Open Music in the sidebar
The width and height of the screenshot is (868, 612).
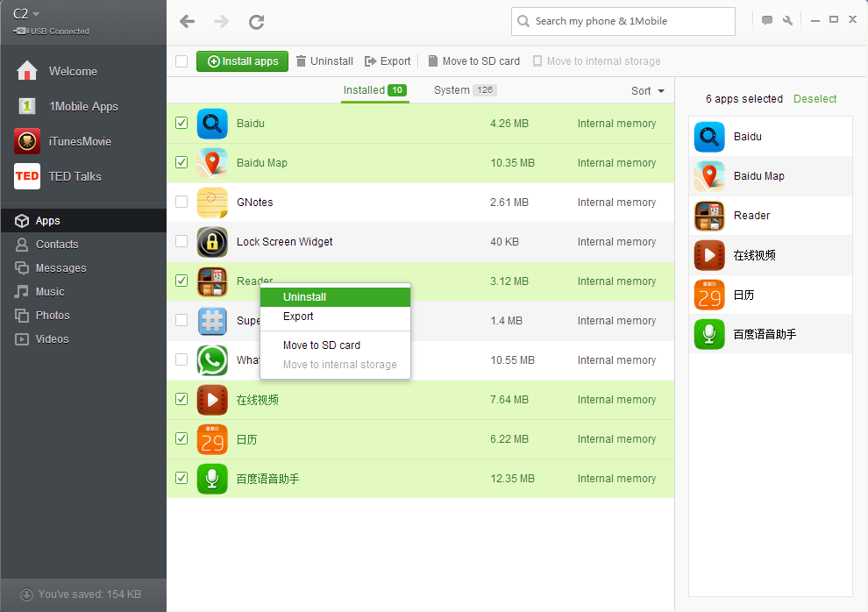[x=83, y=292]
